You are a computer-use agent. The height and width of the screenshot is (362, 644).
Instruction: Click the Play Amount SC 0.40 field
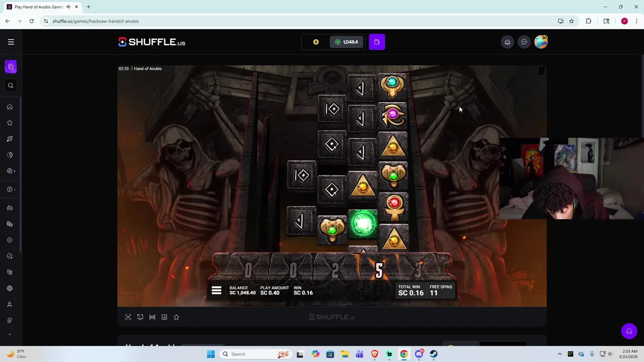pyautogui.click(x=274, y=291)
